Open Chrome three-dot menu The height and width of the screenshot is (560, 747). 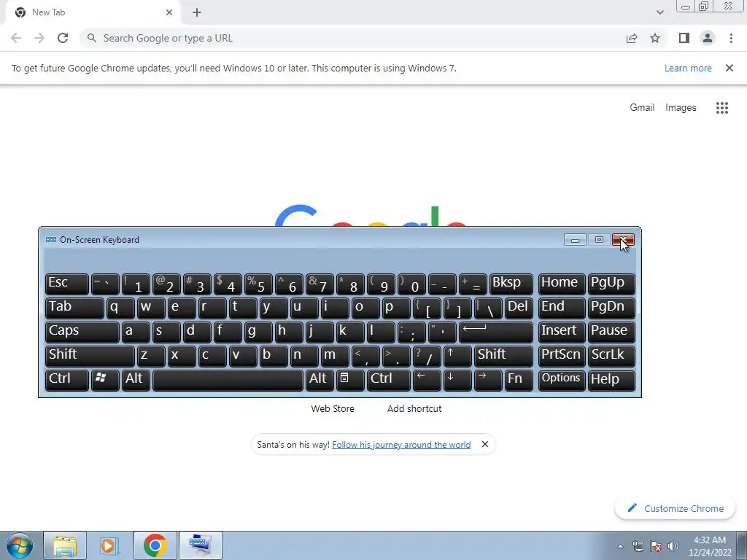coord(731,38)
